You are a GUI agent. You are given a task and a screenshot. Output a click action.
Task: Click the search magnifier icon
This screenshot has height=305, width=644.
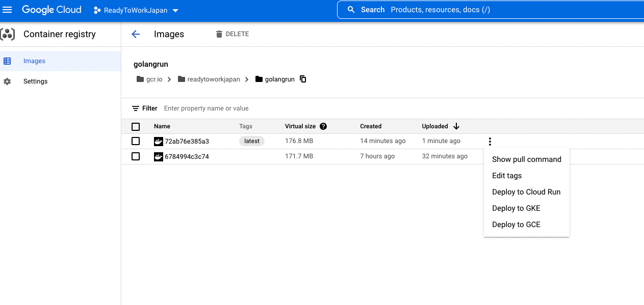[351, 10]
